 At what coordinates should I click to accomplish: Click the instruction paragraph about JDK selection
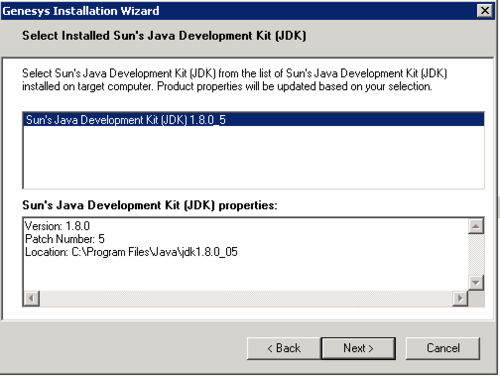click(x=234, y=80)
